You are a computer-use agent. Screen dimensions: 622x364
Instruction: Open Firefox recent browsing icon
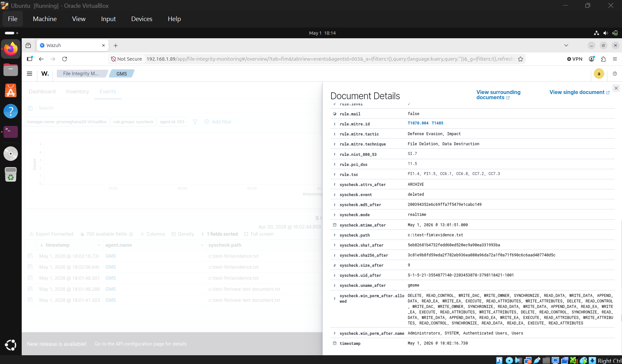point(28,45)
